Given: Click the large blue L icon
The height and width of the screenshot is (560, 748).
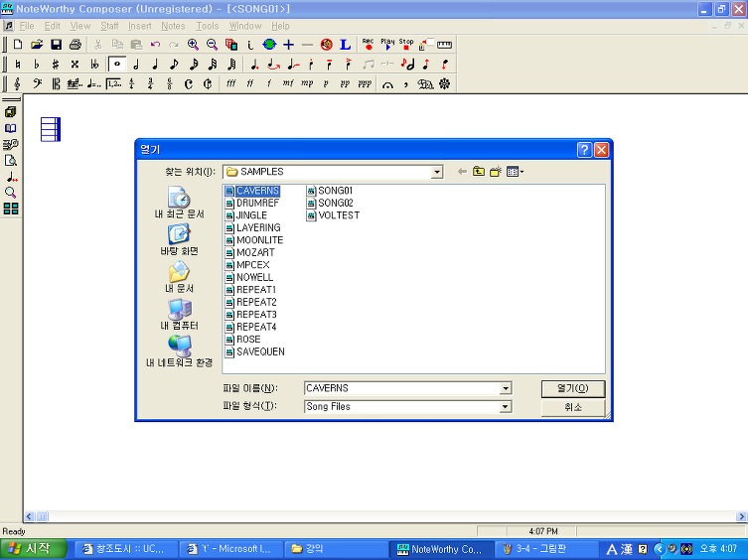Looking at the screenshot, I should click(x=346, y=45).
